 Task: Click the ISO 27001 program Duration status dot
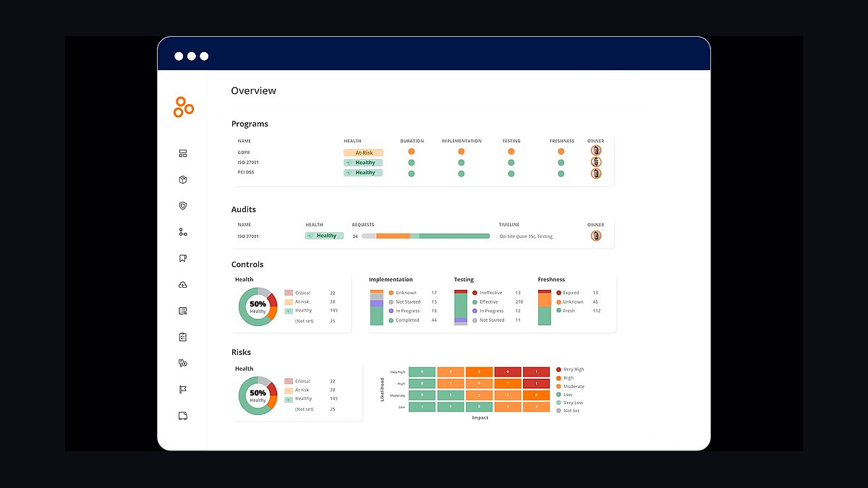click(x=412, y=163)
